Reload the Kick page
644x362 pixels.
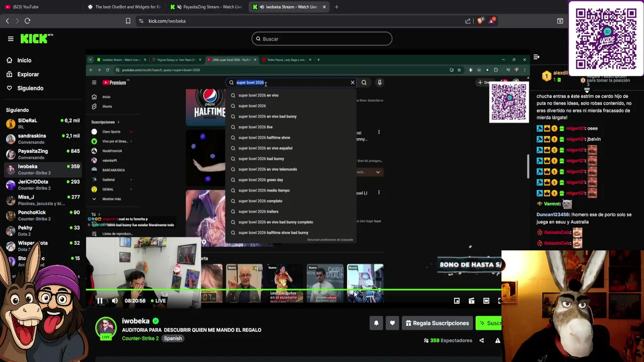point(27,21)
